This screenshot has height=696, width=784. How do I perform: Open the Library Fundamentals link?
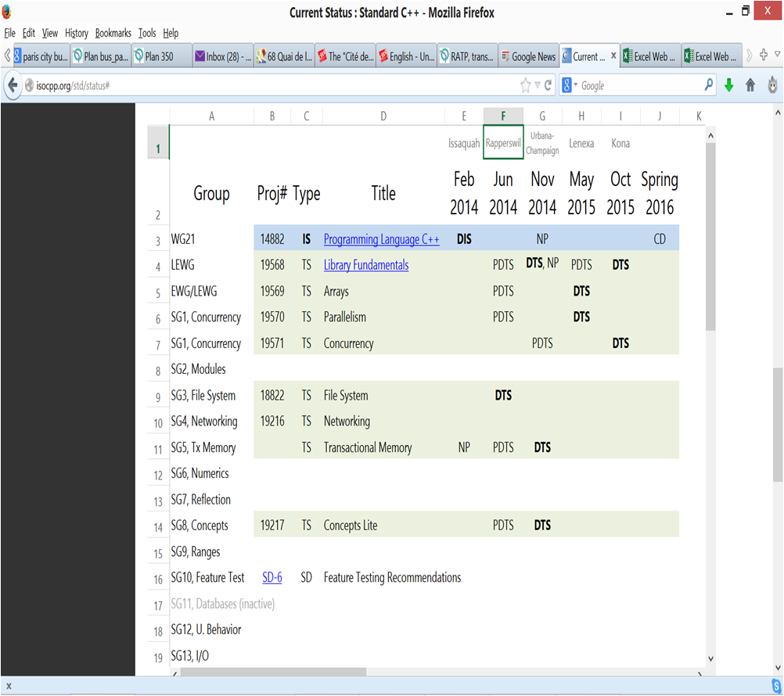coord(366,265)
